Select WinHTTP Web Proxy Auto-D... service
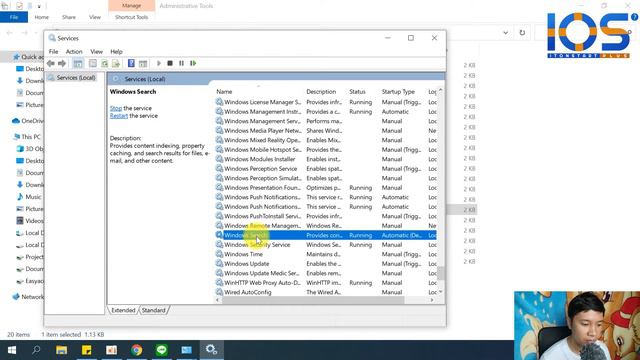Image resolution: width=640 pixels, height=360 pixels. tap(326, 283)
